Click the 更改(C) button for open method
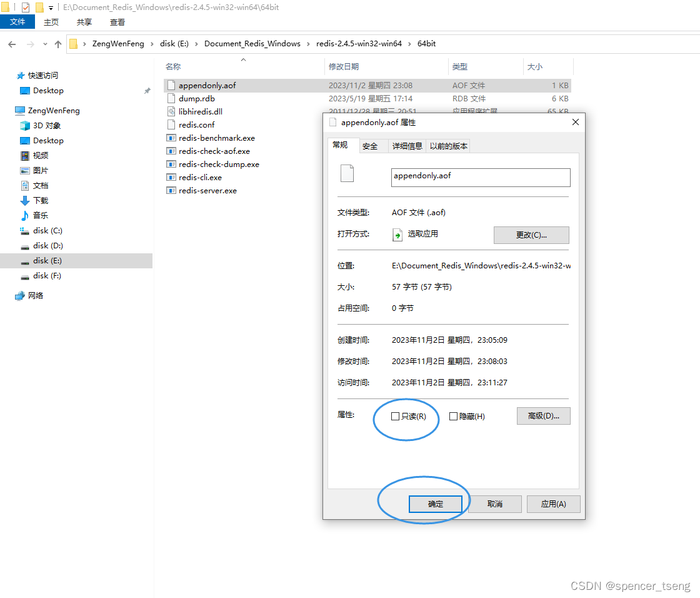 (x=531, y=235)
